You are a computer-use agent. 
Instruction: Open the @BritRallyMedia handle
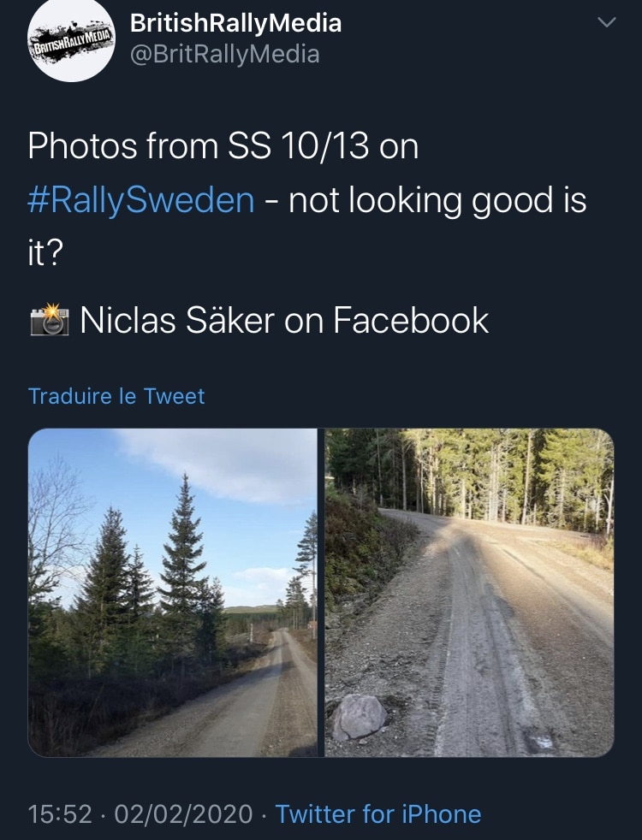click(224, 55)
